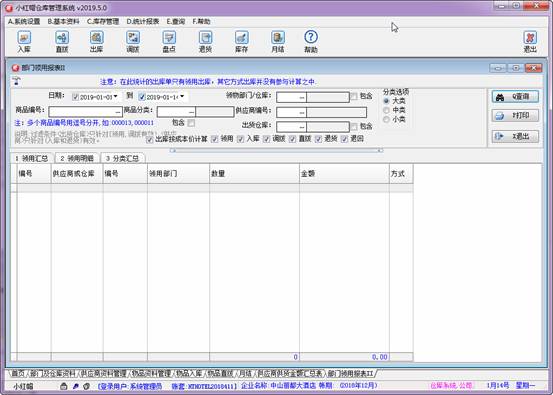
Task: Switch to 供应商供货金额汇总表 bottom tab
Action: (x=290, y=373)
